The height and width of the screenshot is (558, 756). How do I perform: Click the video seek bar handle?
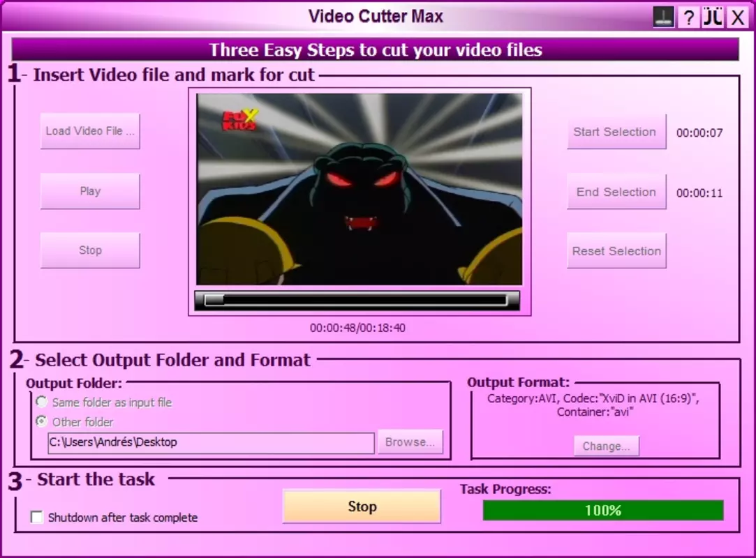coord(214,300)
